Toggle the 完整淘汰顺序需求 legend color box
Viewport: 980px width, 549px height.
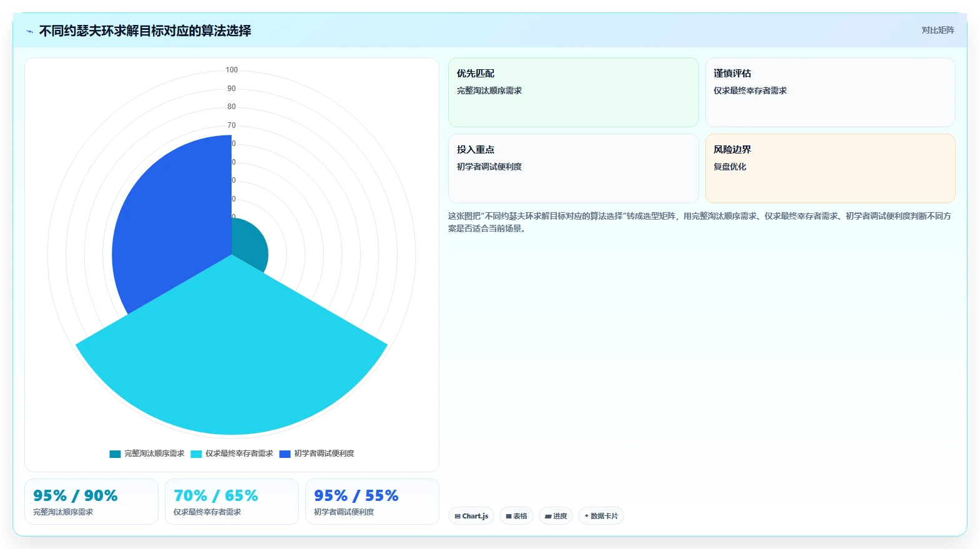click(x=115, y=454)
